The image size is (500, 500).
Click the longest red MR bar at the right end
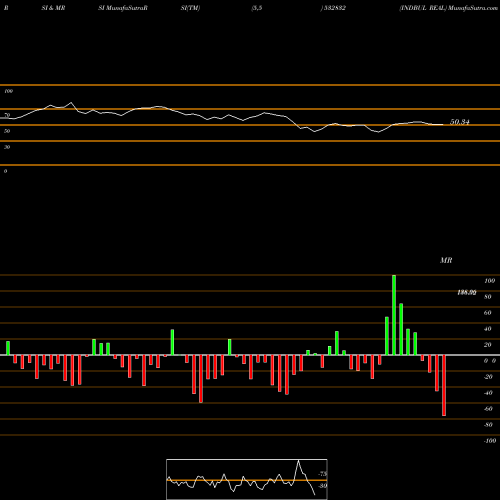[444, 385]
